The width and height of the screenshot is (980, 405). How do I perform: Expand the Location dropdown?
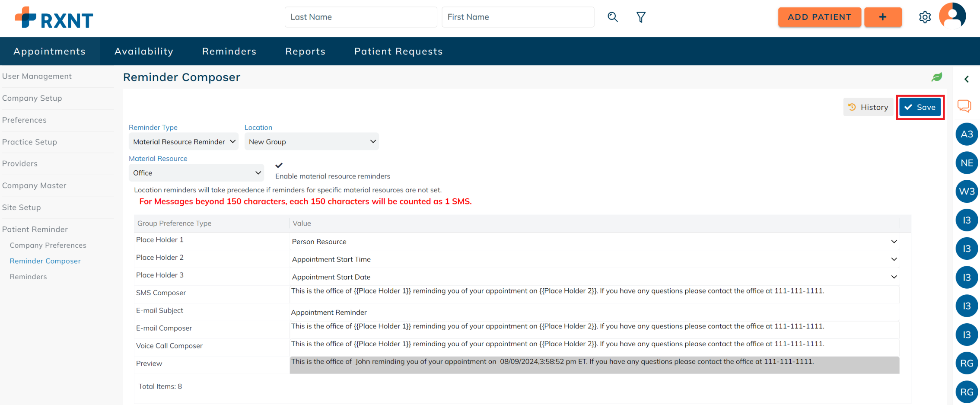pyautogui.click(x=312, y=142)
